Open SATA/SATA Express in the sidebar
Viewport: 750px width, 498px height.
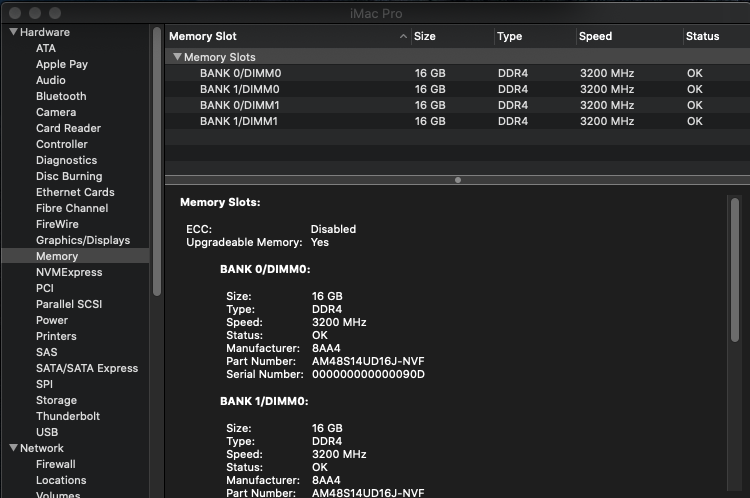coord(87,368)
